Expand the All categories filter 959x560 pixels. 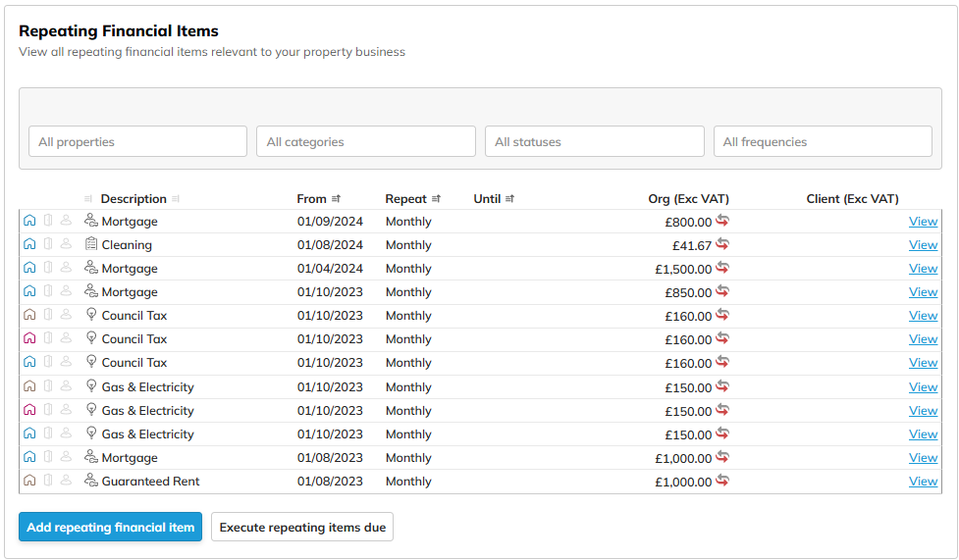pos(365,141)
